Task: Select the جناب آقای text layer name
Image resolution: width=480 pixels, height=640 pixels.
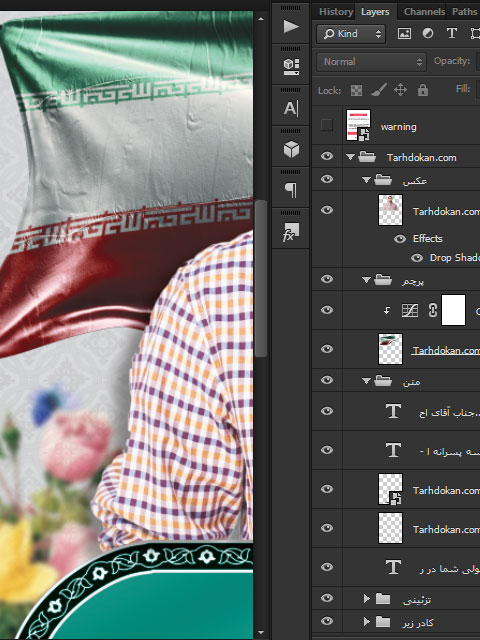Action: pos(449,413)
